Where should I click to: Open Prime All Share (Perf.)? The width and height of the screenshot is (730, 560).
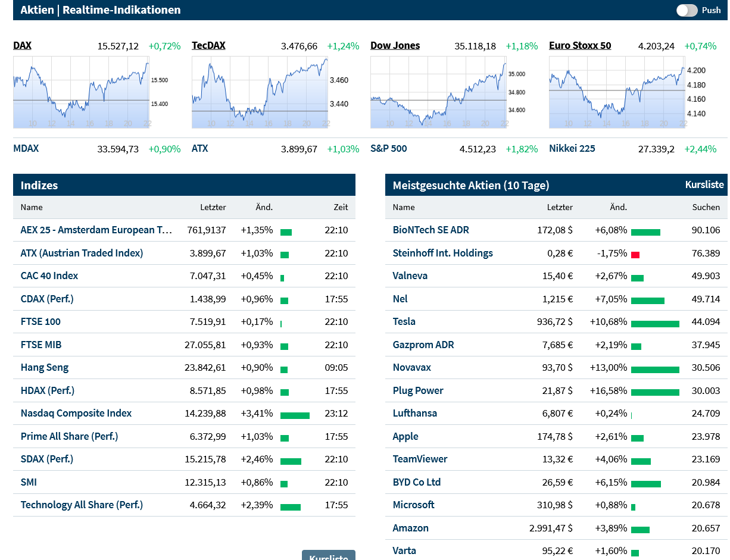69,437
